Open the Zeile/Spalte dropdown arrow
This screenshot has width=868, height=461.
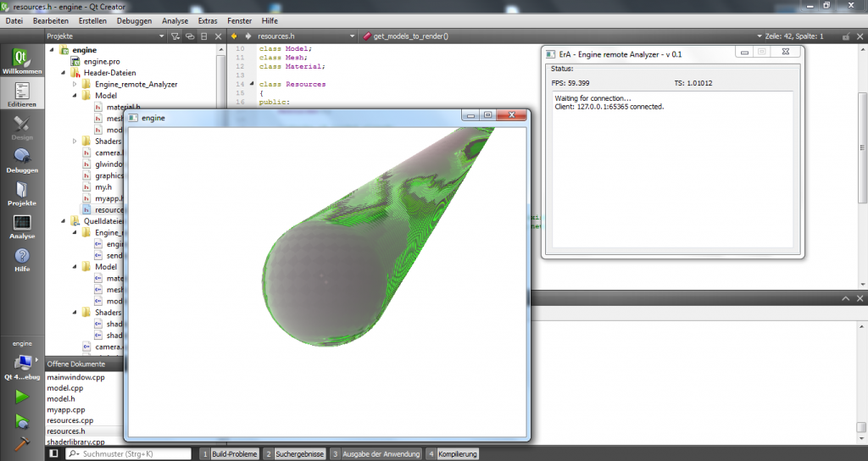coord(759,36)
